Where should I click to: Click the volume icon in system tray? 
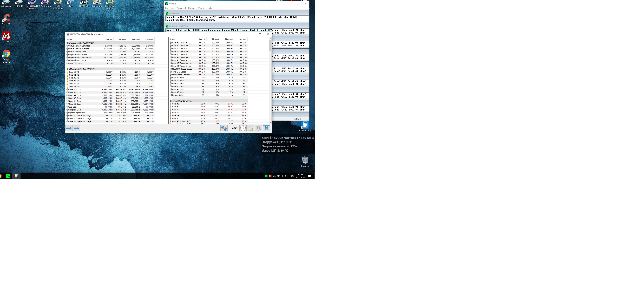286,176
